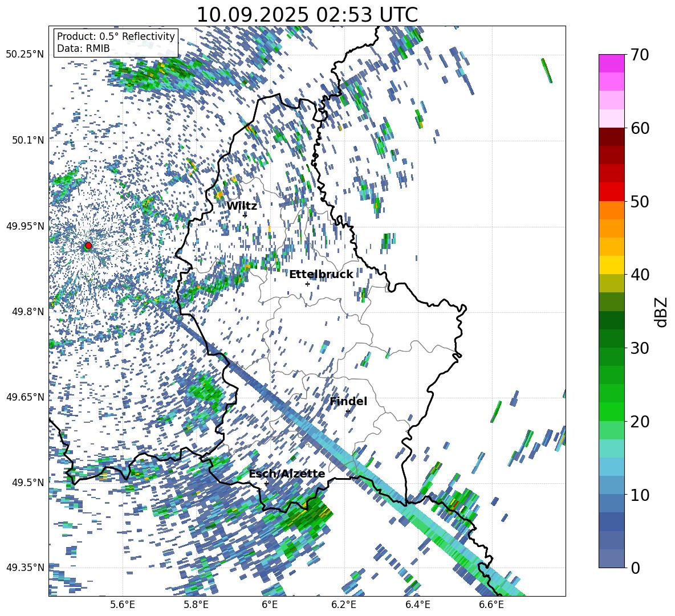The width and height of the screenshot is (675, 616).
Task: Click the 5.6°E longitude label
Action: click(x=123, y=605)
